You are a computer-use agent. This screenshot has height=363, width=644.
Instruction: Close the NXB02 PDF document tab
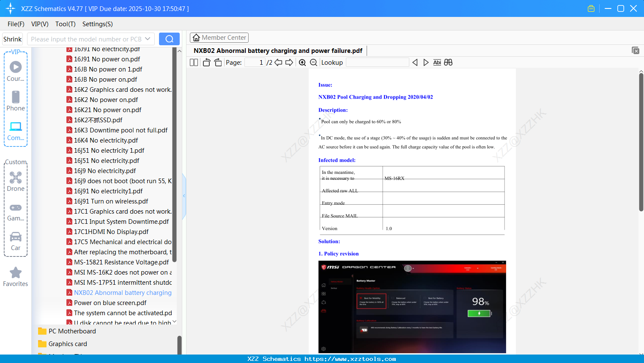636,50
